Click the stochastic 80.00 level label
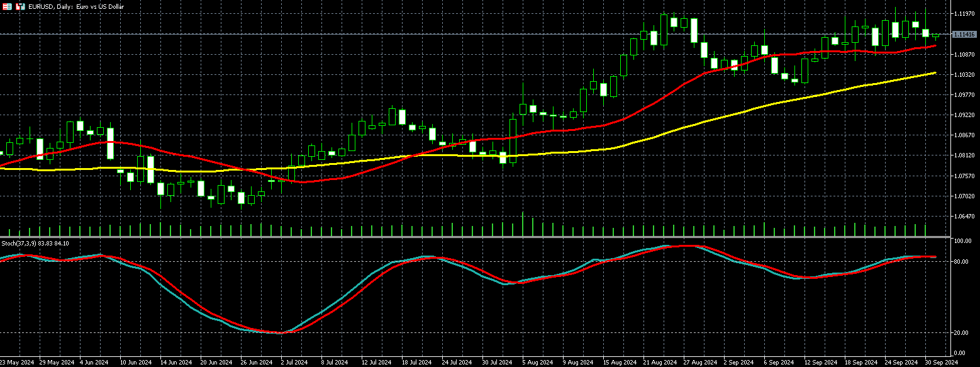 click(961, 261)
